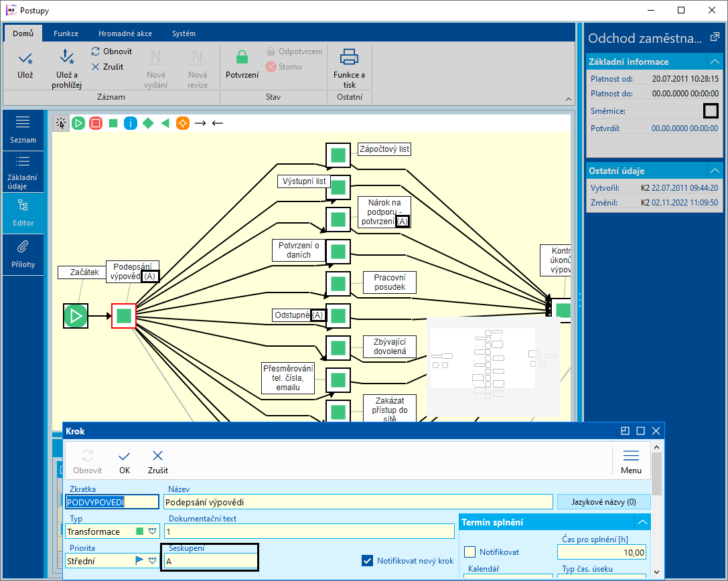Viewport: 728px width, 581px height.
Task: Click the Přesměrování tel. čísla, emailu label
Action: 288,378
